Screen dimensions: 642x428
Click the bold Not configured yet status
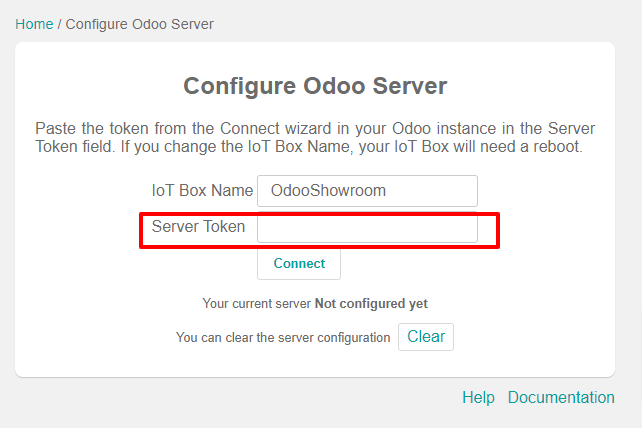click(x=371, y=303)
